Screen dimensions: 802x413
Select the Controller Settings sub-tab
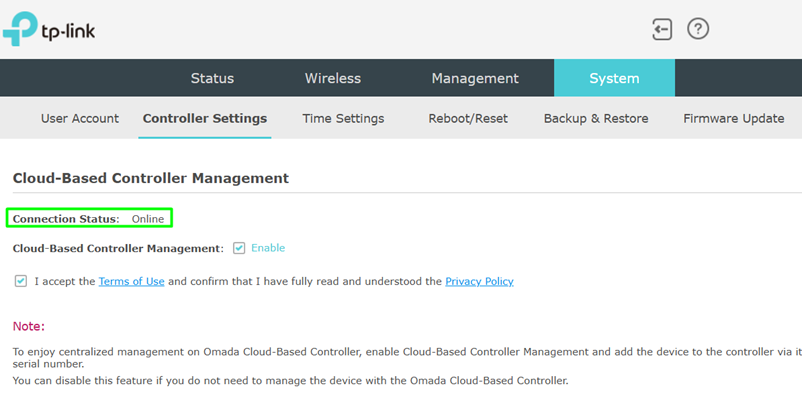(x=205, y=118)
